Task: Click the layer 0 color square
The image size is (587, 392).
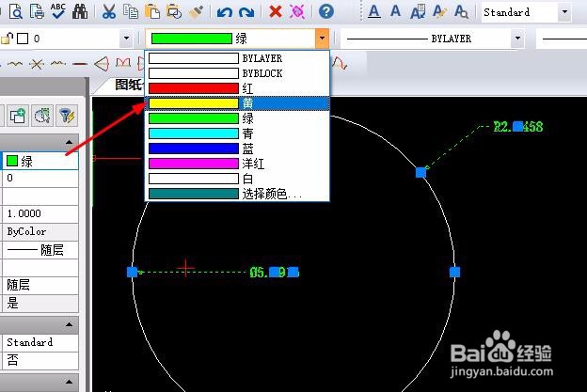Action: [x=23, y=39]
